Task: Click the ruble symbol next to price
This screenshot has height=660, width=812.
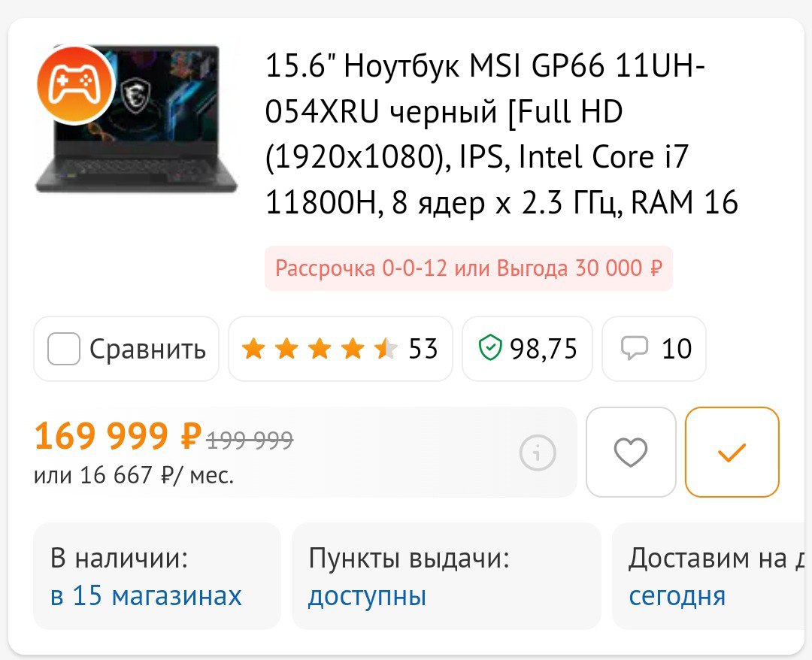Action: (190, 436)
